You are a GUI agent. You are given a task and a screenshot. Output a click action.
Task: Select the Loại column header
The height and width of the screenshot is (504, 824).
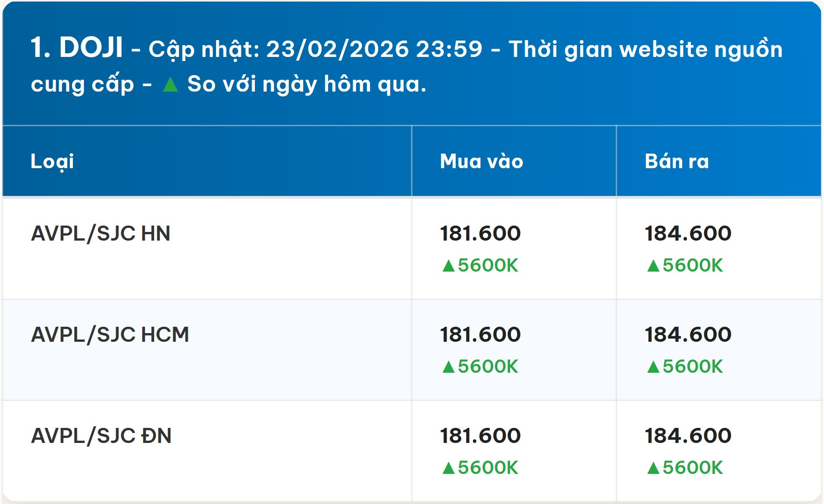52,161
